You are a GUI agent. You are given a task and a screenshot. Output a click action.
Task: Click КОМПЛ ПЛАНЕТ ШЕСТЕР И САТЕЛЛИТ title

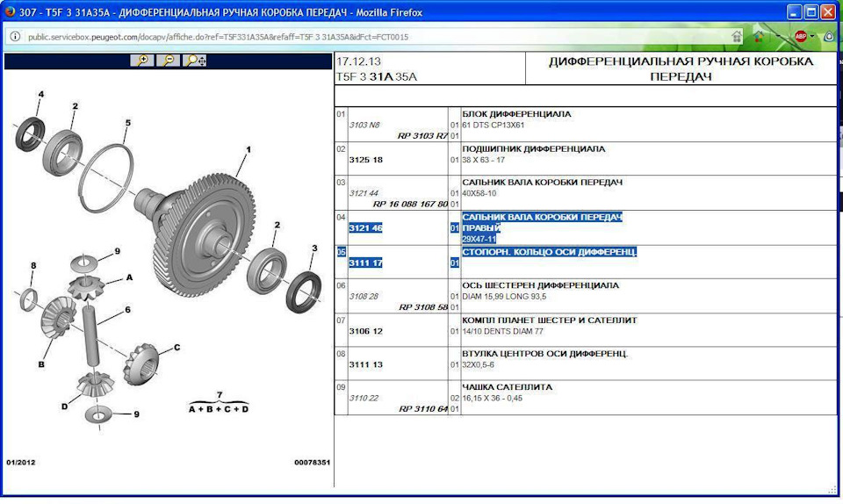(x=550, y=320)
